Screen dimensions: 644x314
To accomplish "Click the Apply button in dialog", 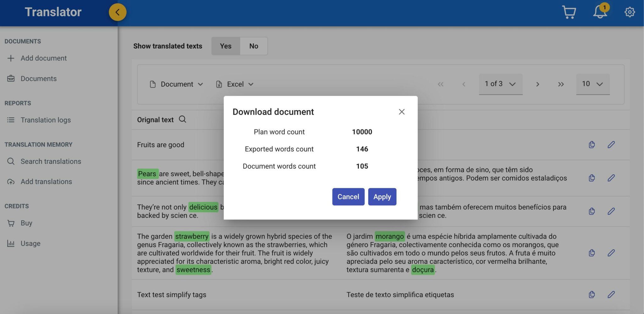I will click(382, 197).
